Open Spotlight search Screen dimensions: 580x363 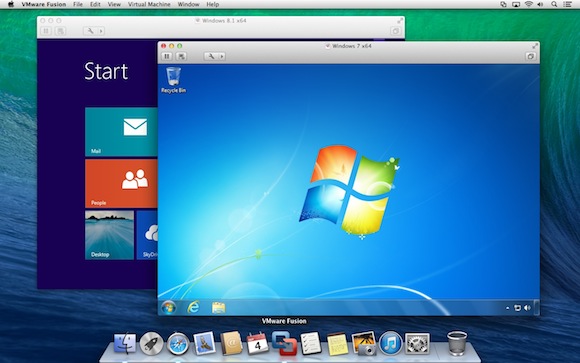click(x=554, y=4)
